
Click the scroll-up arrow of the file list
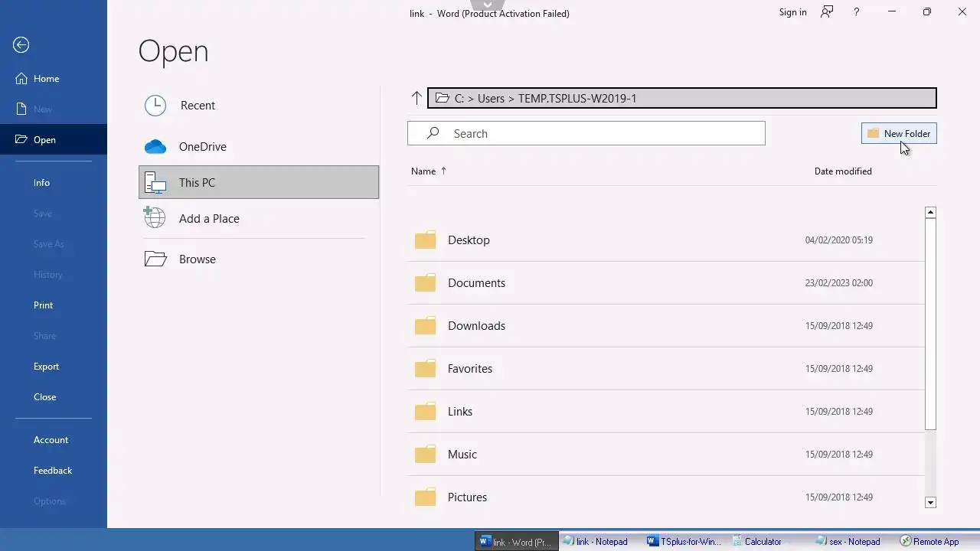(930, 212)
